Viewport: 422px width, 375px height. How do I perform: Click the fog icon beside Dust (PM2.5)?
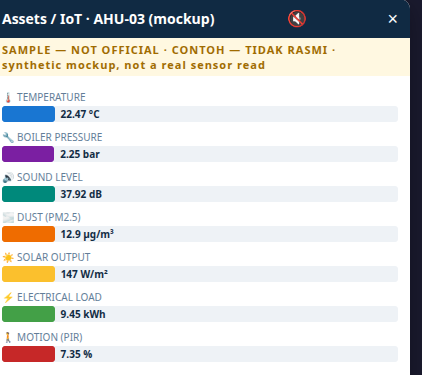(x=8, y=217)
